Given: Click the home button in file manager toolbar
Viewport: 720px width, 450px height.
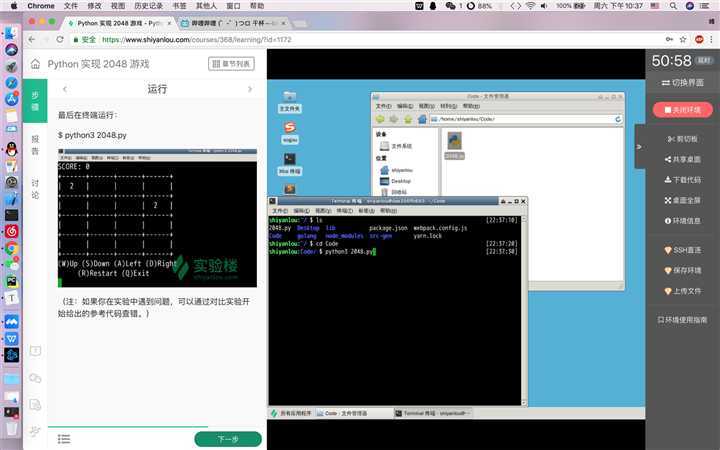Looking at the screenshot, I should [422, 119].
